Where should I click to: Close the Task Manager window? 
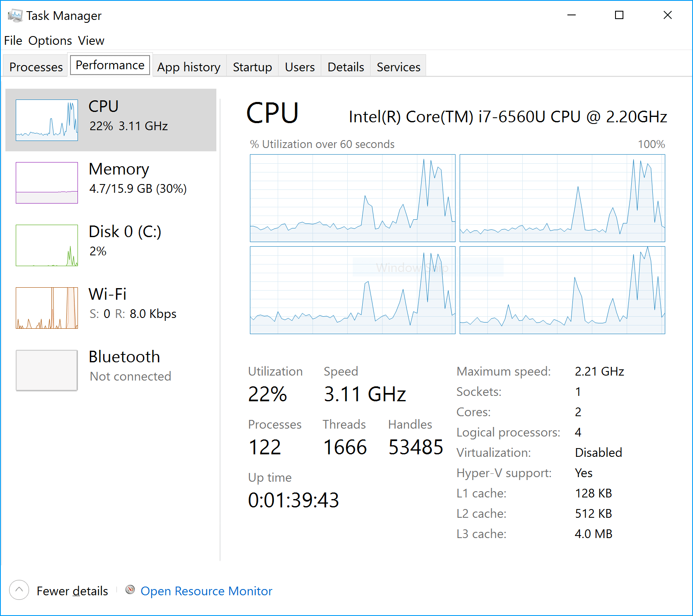point(667,15)
